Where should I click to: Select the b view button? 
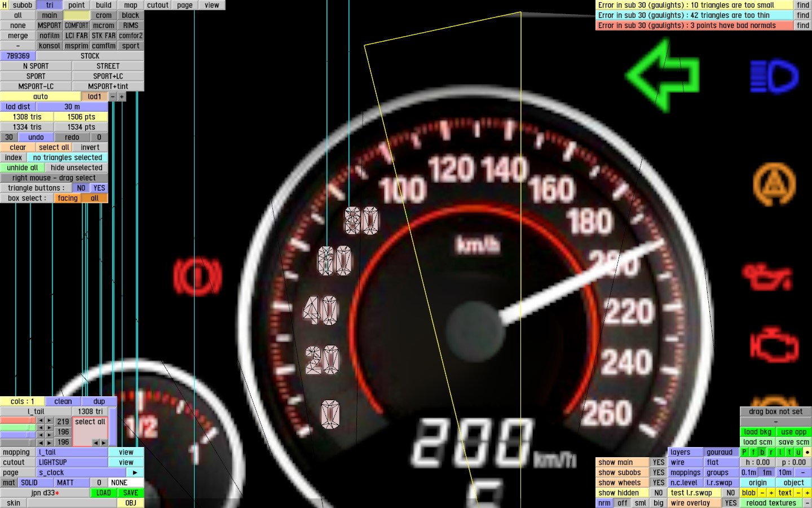[x=762, y=452]
